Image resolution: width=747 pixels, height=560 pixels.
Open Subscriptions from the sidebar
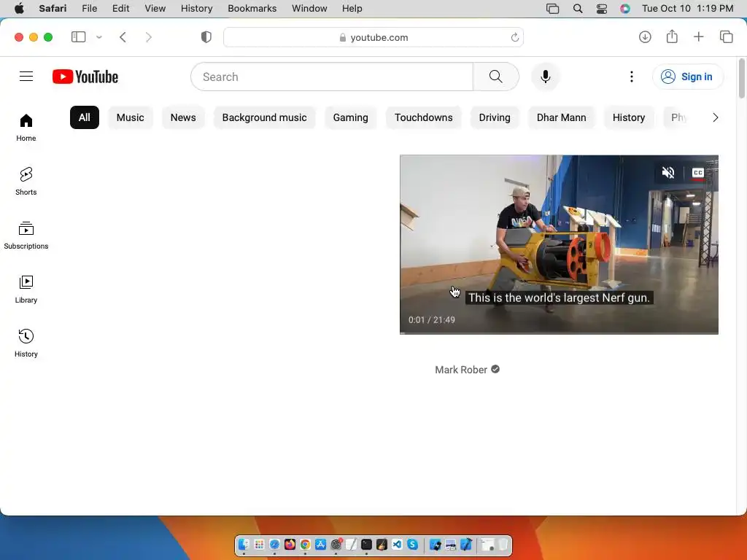tap(26, 236)
